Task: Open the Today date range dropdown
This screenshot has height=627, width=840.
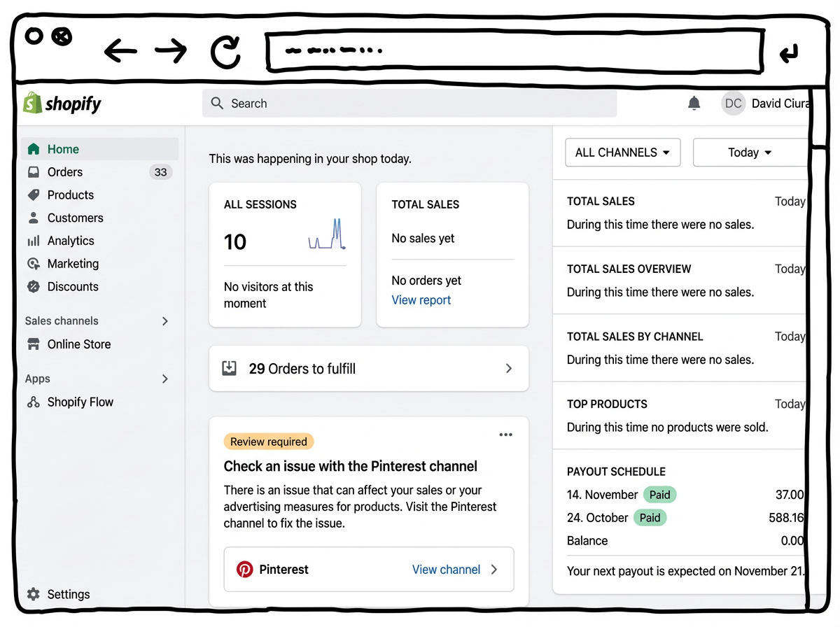Action: (749, 153)
